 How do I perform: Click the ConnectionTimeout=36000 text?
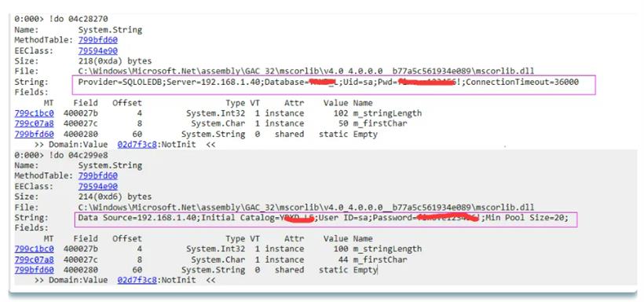point(522,82)
